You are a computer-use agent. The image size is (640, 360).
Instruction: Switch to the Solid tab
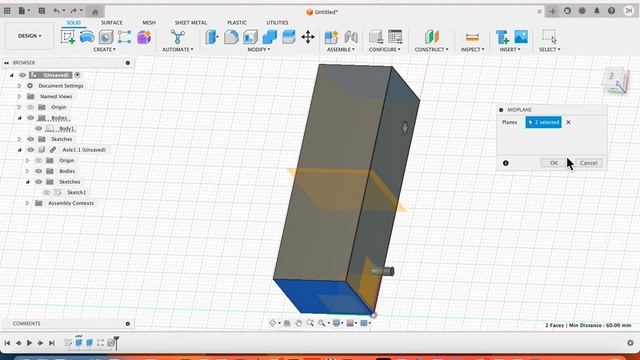pos(73,22)
